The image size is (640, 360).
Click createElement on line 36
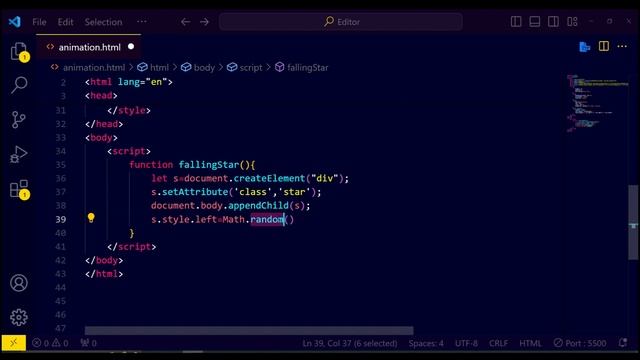pyautogui.click(x=269, y=178)
